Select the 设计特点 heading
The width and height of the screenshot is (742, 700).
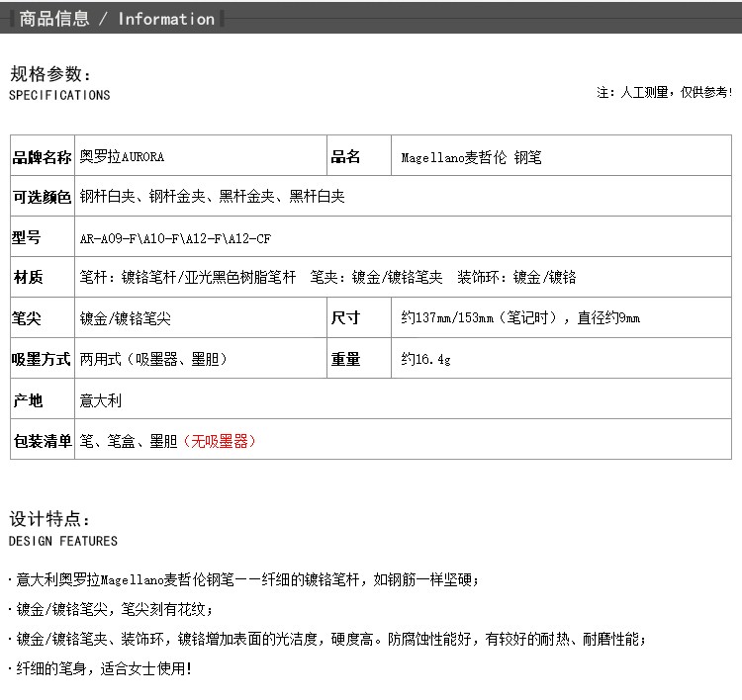(49, 519)
